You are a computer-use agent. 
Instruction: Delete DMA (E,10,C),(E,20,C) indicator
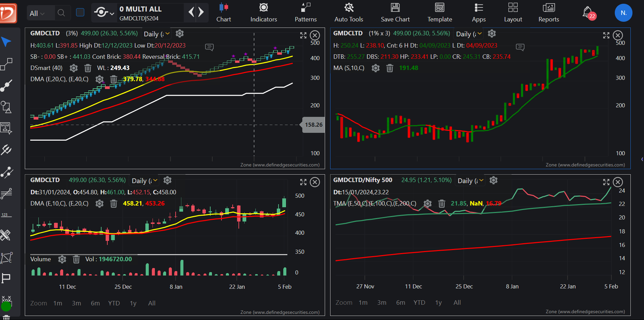(x=113, y=204)
